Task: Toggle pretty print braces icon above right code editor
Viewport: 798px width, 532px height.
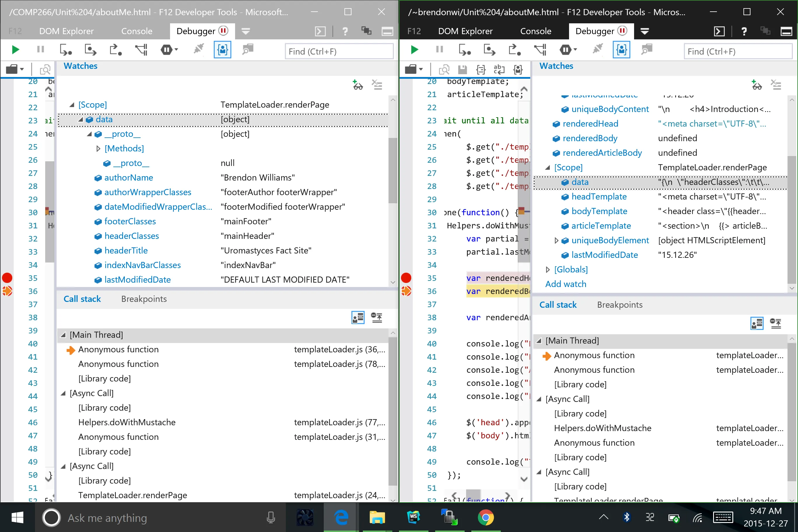Action: [x=481, y=69]
